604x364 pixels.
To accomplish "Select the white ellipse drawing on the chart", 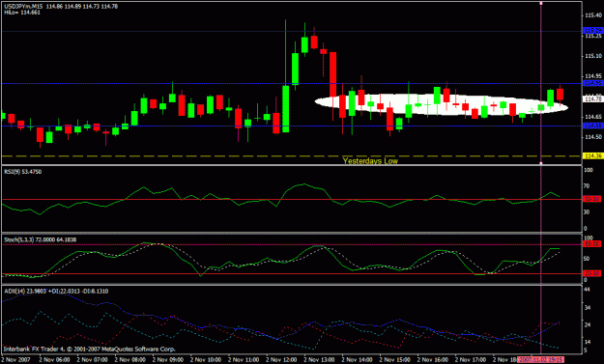I will tap(442, 104).
